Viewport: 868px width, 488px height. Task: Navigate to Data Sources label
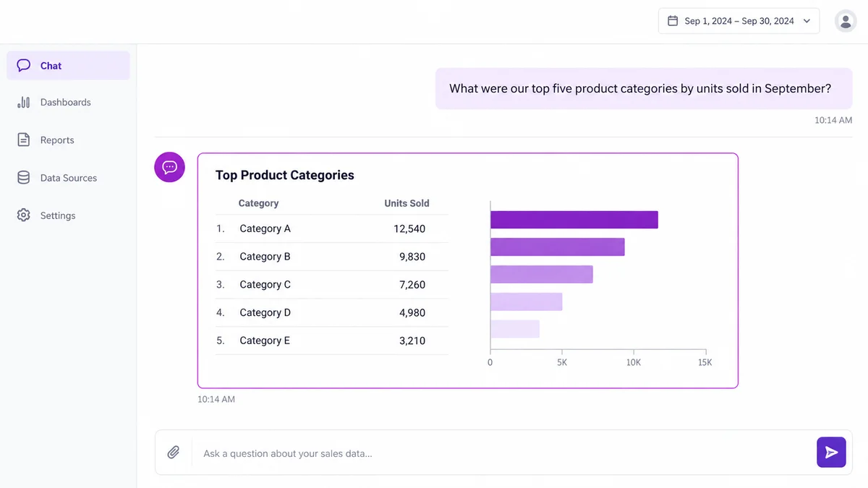pyautogui.click(x=69, y=178)
